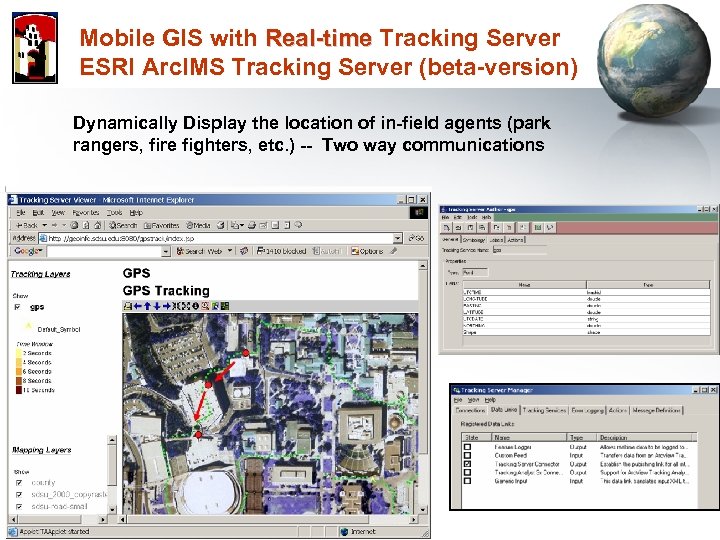Click the pan left arrow above the map
720x540 pixels.
coord(137,306)
